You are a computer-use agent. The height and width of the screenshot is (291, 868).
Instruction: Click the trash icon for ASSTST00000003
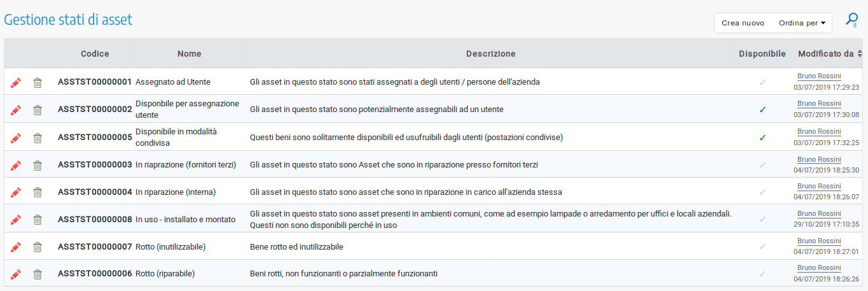click(x=38, y=165)
